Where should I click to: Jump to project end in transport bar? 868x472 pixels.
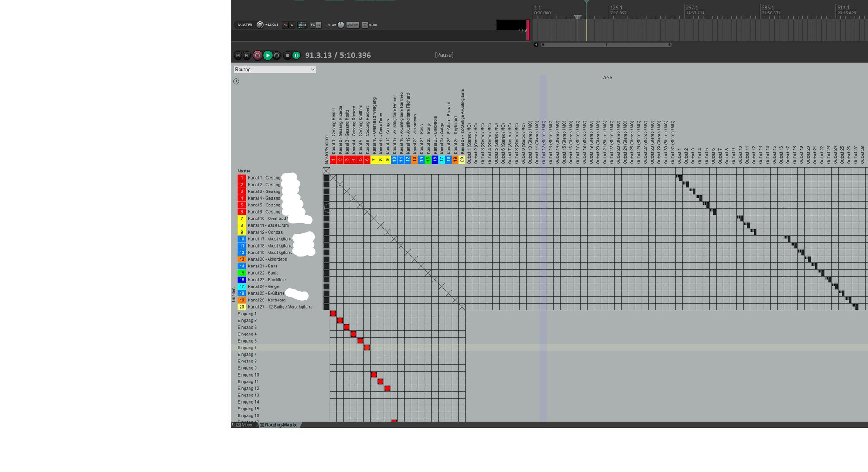click(x=246, y=55)
